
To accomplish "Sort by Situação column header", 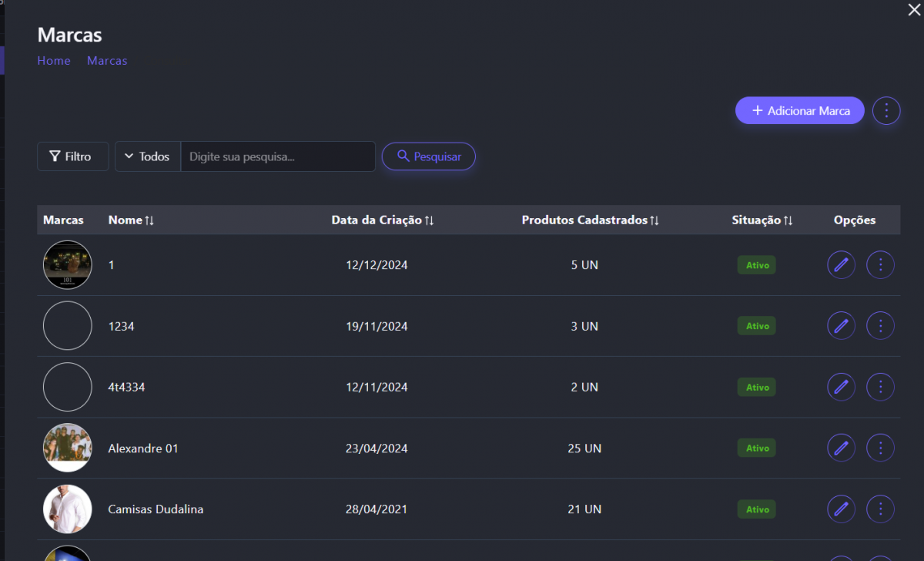I will pyautogui.click(x=762, y=220).
